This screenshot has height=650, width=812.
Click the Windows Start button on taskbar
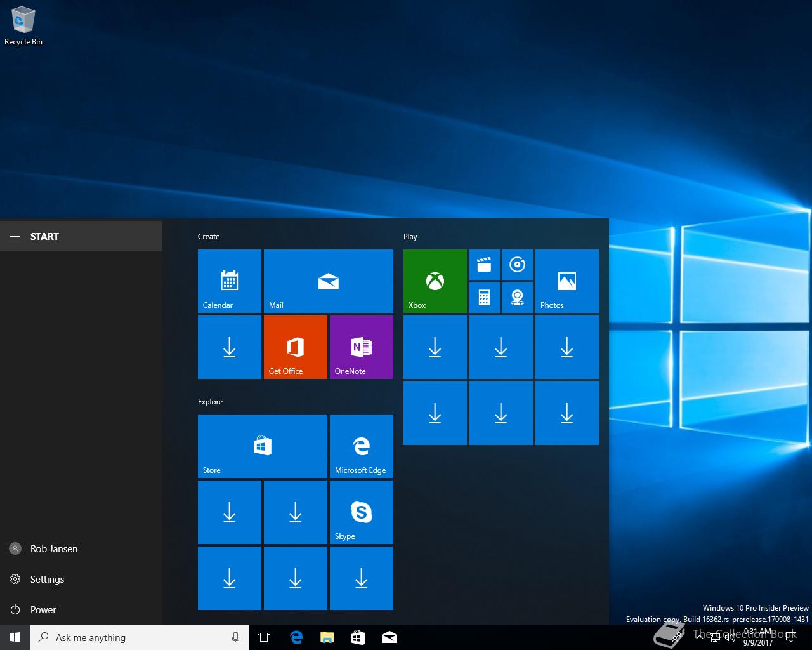tap(15, 637)
